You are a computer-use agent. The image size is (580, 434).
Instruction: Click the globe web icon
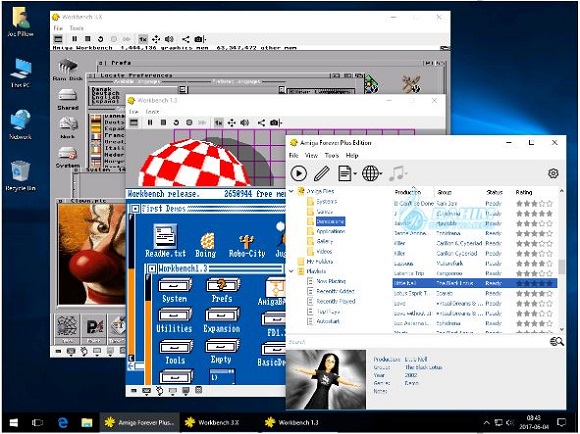tap(372, 173)
